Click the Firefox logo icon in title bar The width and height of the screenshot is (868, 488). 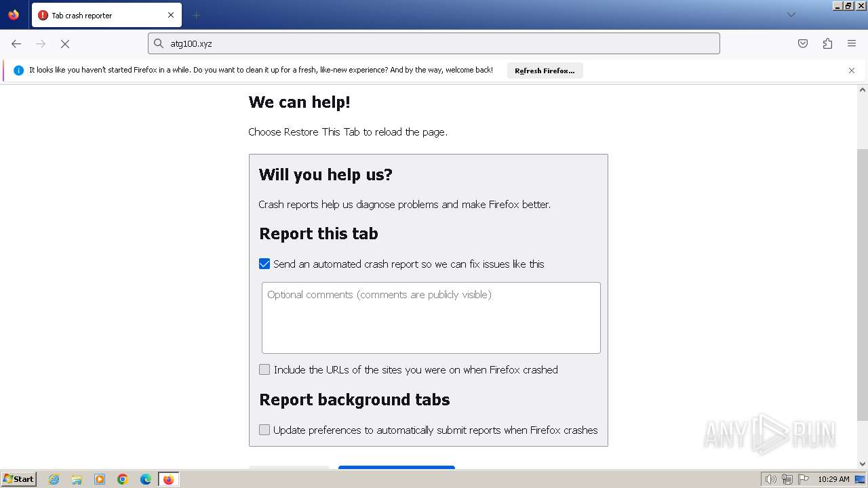[14, 15]
